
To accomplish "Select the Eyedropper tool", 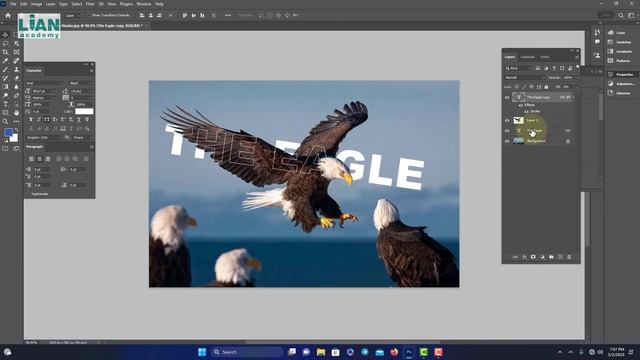I will click(x=5, y=61).
